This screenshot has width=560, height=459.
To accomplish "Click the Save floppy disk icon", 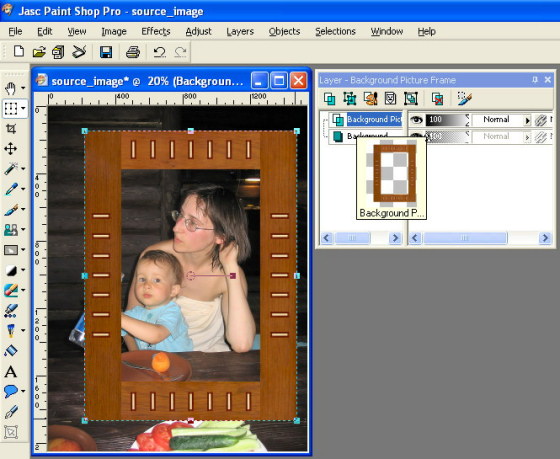I will [x=106, y=52].
